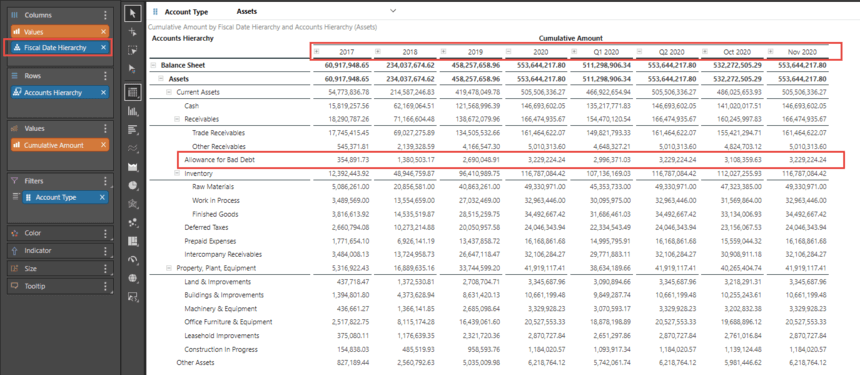Open Values drop zone options menu
Viewport: 860px width, 375px height.
[x=106, y=128]
